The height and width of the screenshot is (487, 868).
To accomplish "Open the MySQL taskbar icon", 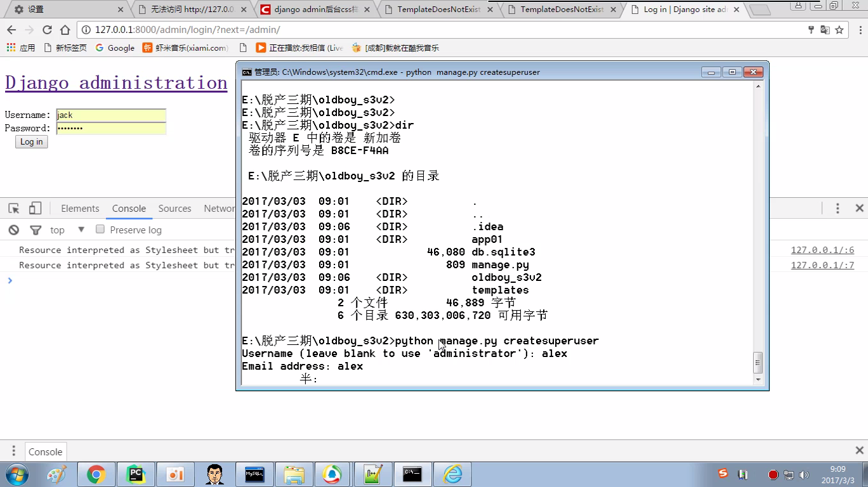I will [x=254, y=474].
